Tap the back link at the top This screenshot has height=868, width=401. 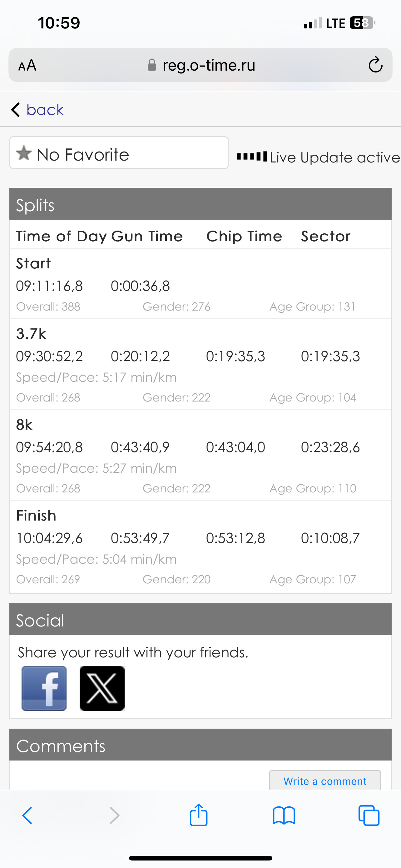point(37,110)
